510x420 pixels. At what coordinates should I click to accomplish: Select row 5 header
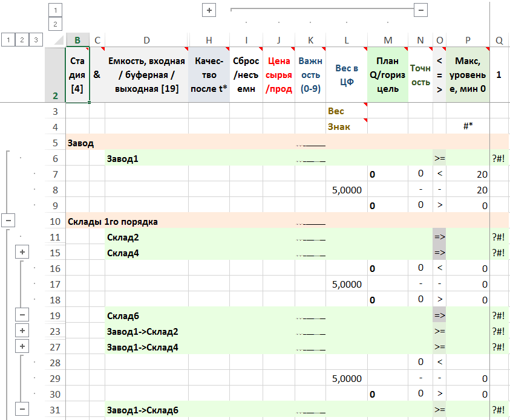coord(55,143)
